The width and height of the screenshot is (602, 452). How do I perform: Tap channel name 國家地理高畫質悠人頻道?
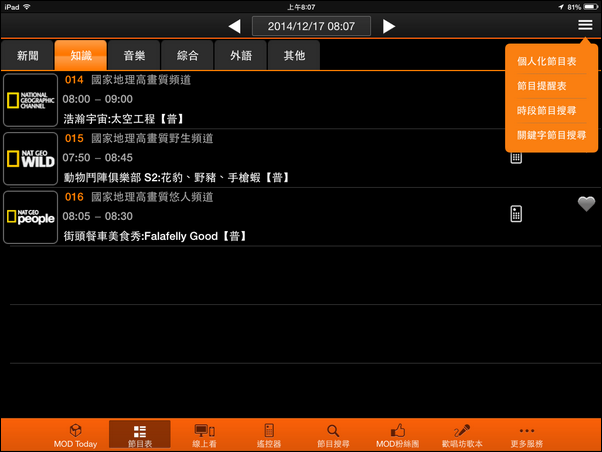click(x=152, y=197)
